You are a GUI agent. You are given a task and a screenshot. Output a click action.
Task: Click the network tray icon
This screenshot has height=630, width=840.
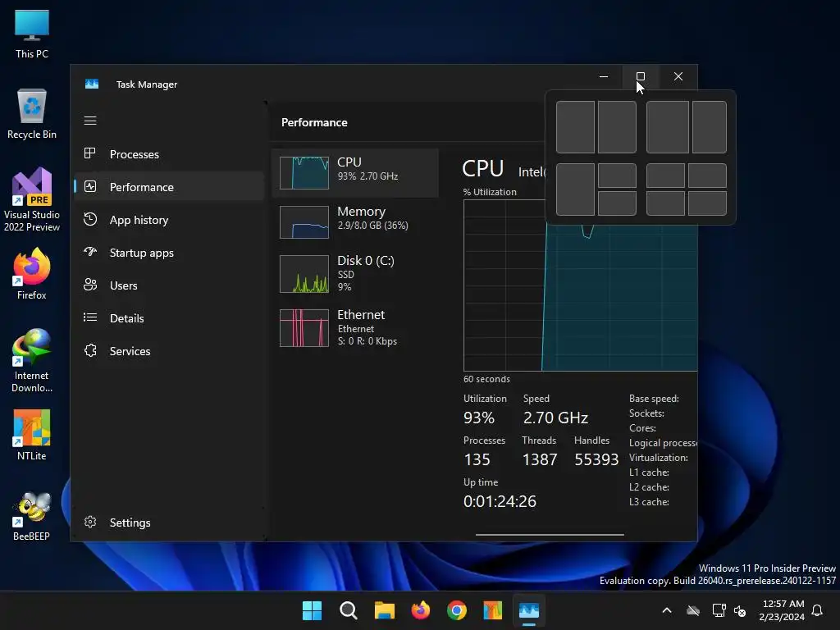pos(719,610)
